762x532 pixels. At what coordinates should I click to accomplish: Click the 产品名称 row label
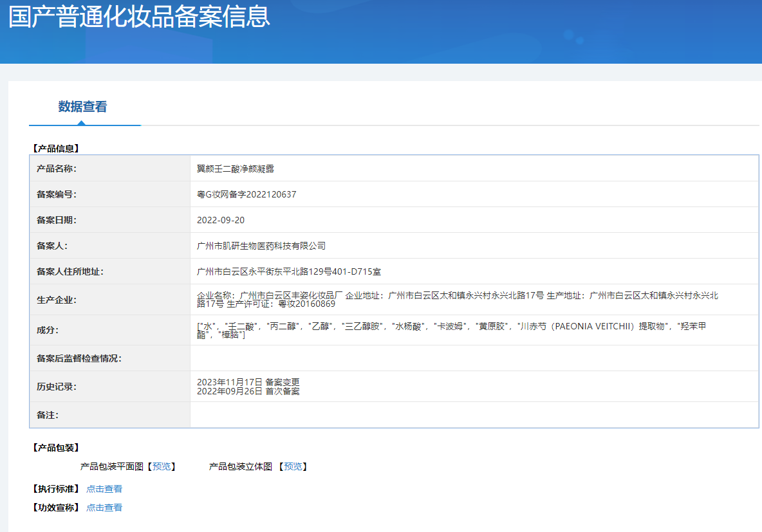point(57,169)
